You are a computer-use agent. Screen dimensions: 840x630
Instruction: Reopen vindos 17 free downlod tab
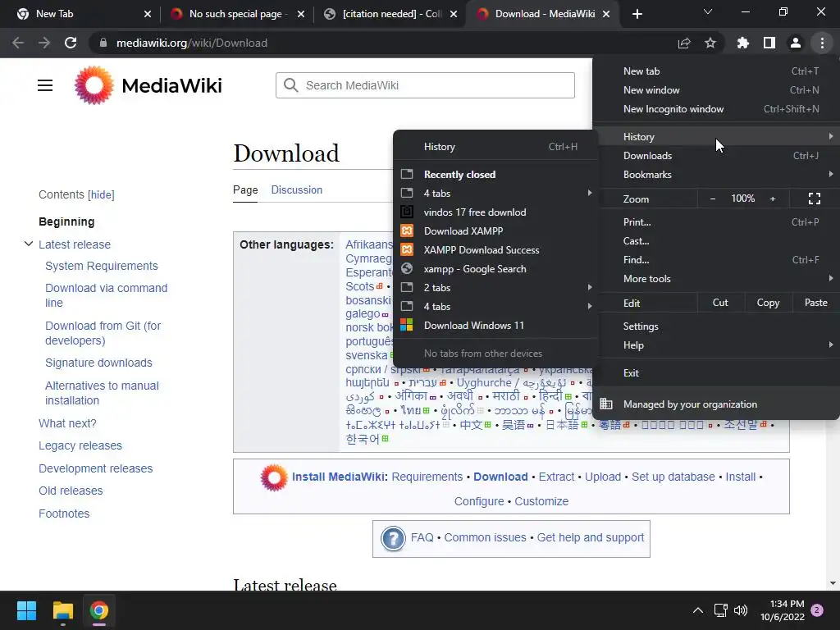point(495,212)
